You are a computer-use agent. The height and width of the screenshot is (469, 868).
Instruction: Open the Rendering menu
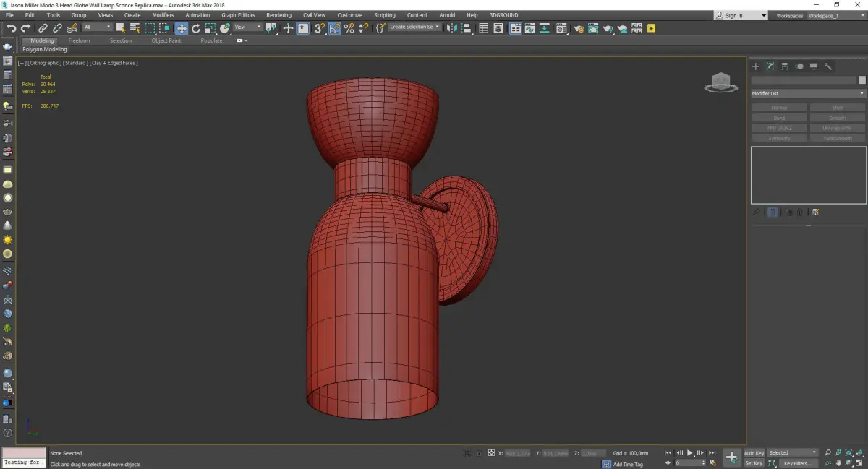pos(278,15)
